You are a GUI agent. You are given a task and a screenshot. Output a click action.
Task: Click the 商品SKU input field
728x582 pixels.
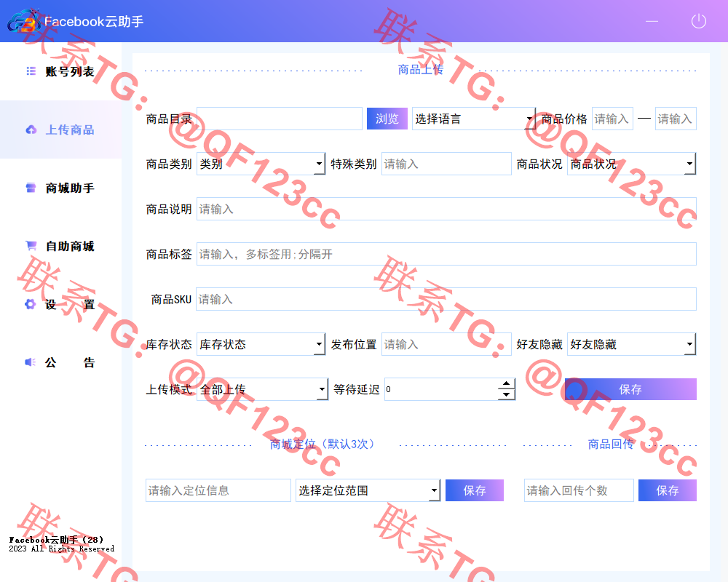pos(446,299)
